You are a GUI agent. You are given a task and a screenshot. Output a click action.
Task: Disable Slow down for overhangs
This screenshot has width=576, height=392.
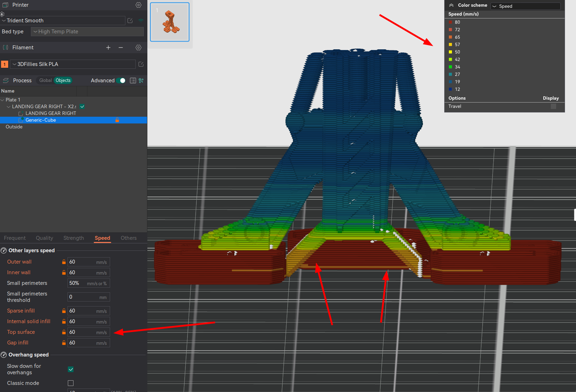point(71,369)
